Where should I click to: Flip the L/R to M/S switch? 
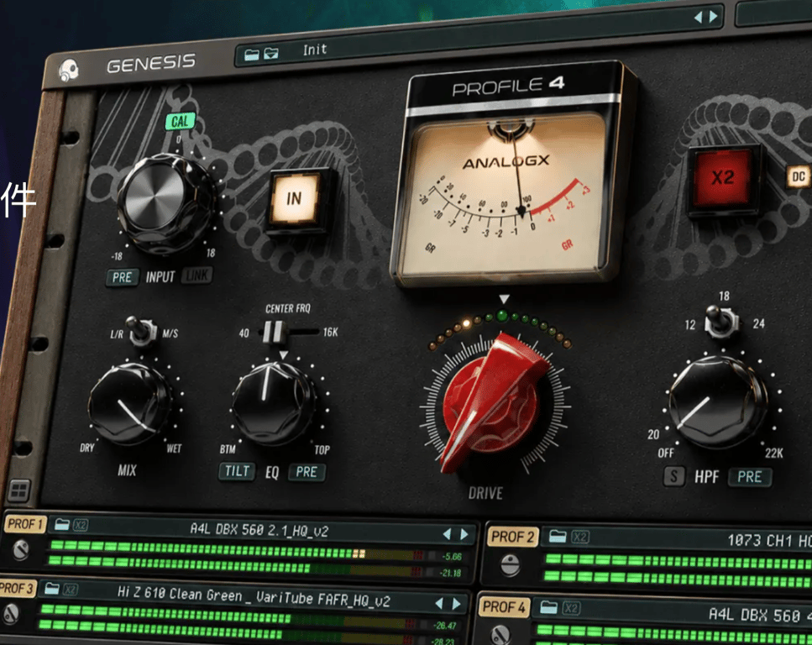pyautogui.click(x=140, y=331)
